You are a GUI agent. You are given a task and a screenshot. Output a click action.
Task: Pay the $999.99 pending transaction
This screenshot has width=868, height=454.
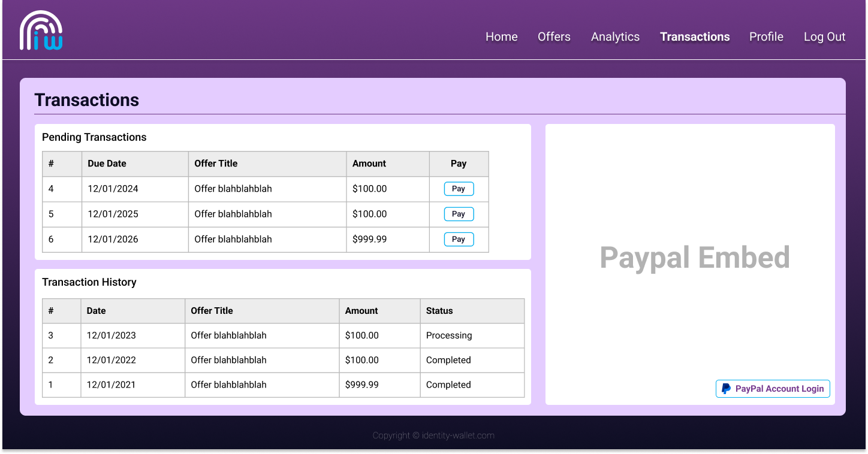click(459, 239)
